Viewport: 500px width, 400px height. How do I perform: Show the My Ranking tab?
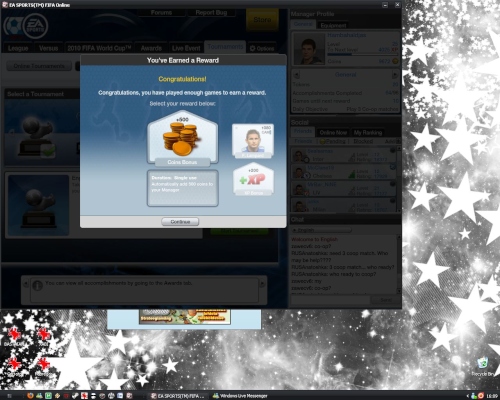pyautogui.click(x=368, y=133)
